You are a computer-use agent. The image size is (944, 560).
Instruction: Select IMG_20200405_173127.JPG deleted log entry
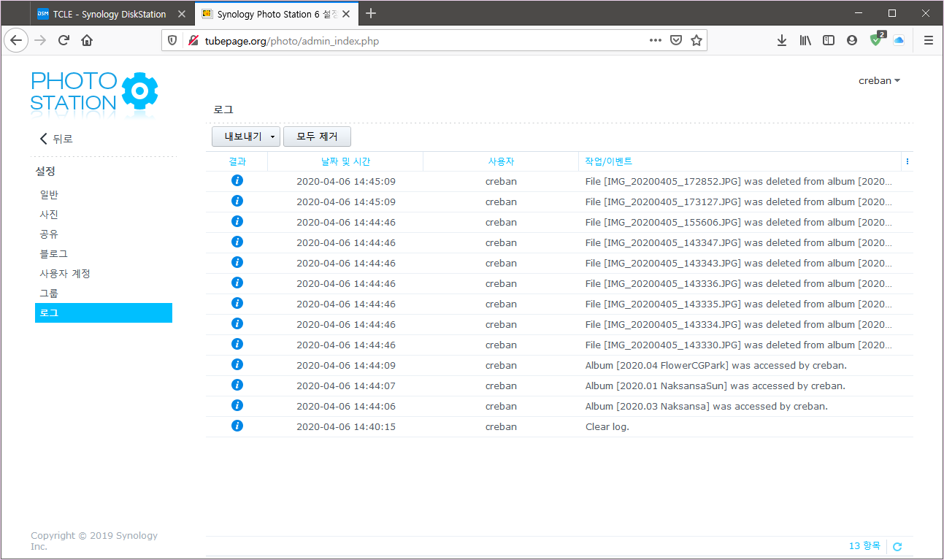(559, 202)
